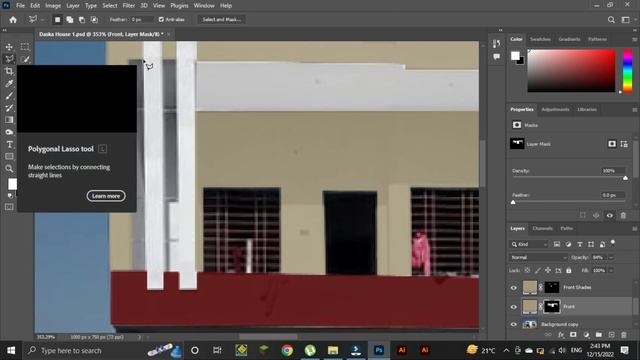Viewport: 640px width, 360px height.
Task: Hide the Background copy layer
Action: [x=514, y=324]
